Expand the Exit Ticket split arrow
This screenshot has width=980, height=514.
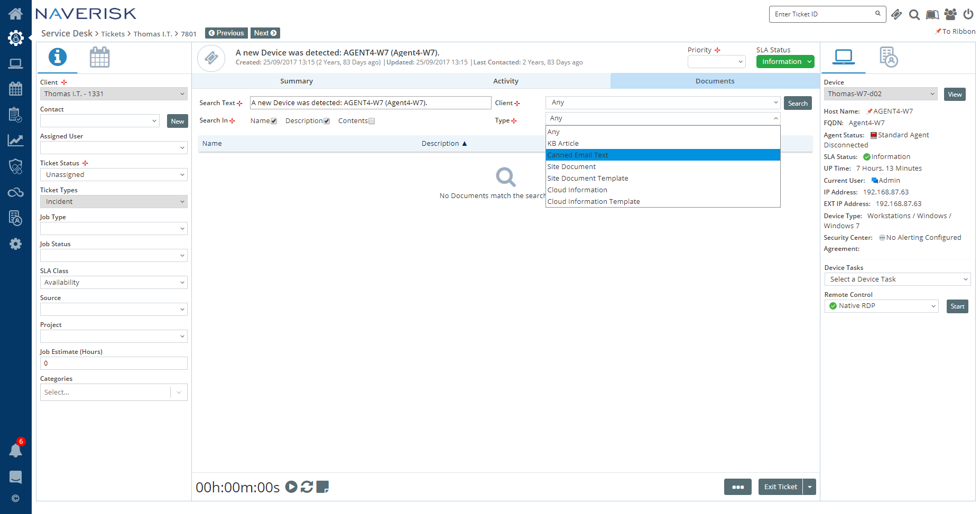(x=810, y=487)
